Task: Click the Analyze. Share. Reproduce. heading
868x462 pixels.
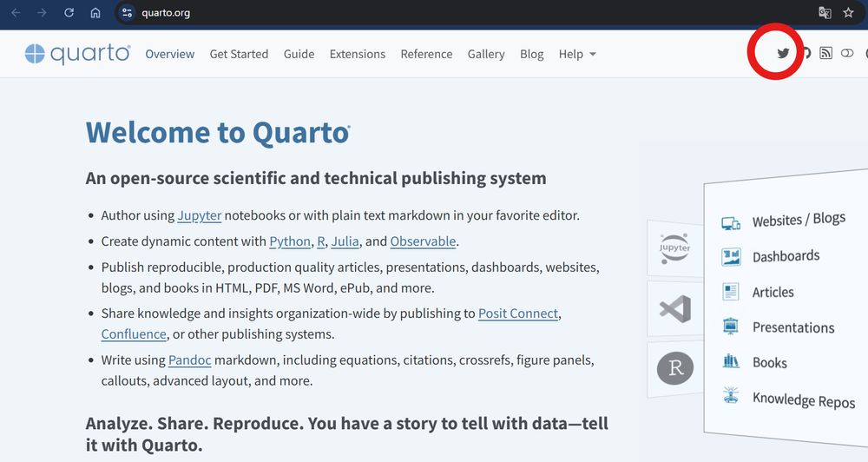Action: [346, 434]
